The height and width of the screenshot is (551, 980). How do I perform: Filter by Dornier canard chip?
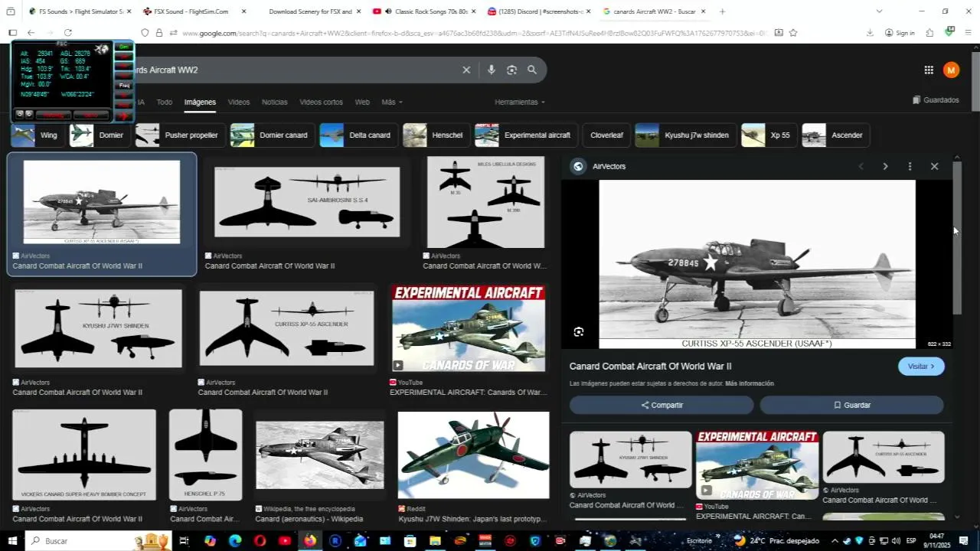pos(273,135)
